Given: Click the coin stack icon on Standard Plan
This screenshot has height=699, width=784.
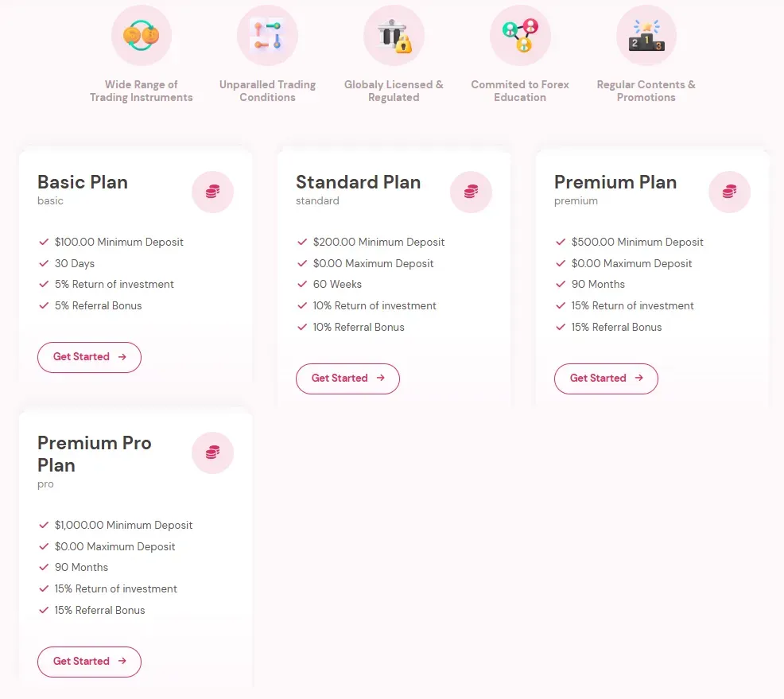Looking at the screenshot, I should click(x=471, y=192).
